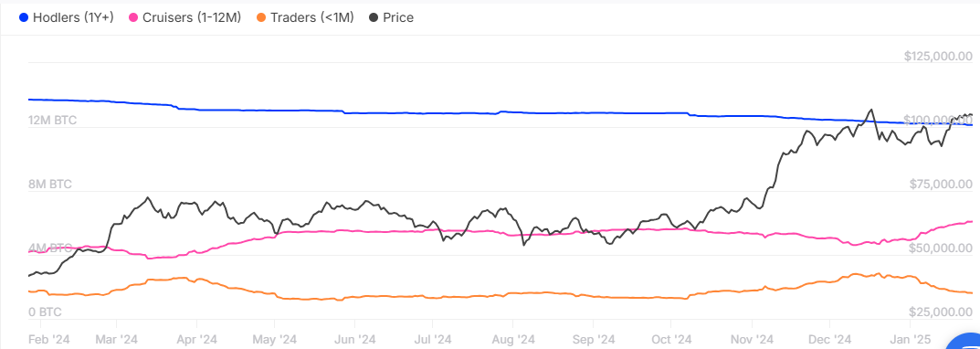Select the Nov '24 axis label
This screenshot has height=349, width=980.
tap(753, 339)
